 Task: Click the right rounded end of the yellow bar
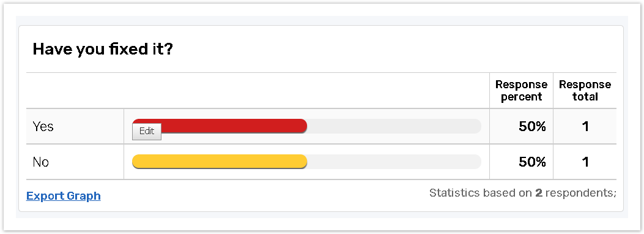(x=303, y=162)
